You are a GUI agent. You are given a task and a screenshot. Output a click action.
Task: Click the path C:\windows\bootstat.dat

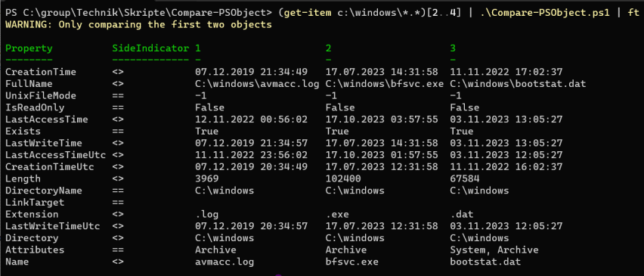coord(518,84)
